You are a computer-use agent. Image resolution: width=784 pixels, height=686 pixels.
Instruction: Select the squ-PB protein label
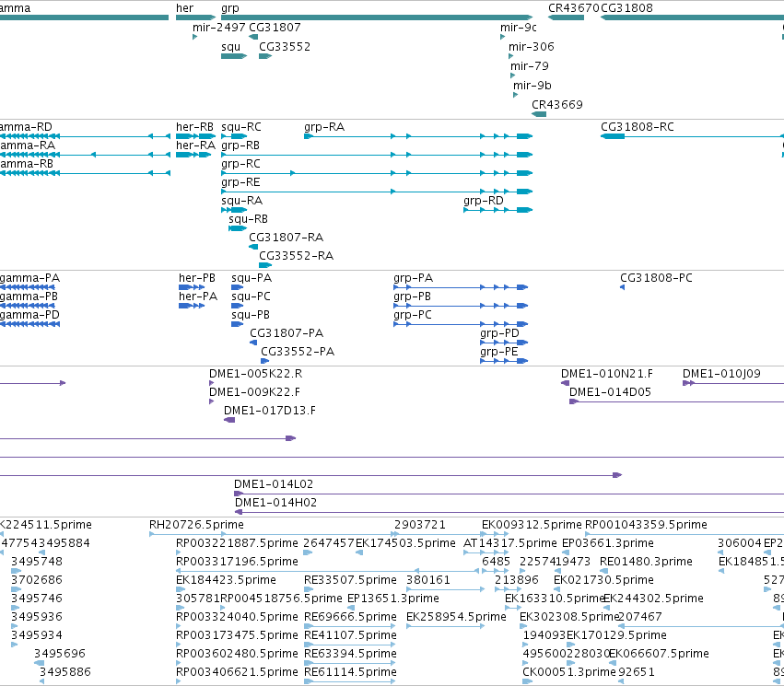click(251, 315)
